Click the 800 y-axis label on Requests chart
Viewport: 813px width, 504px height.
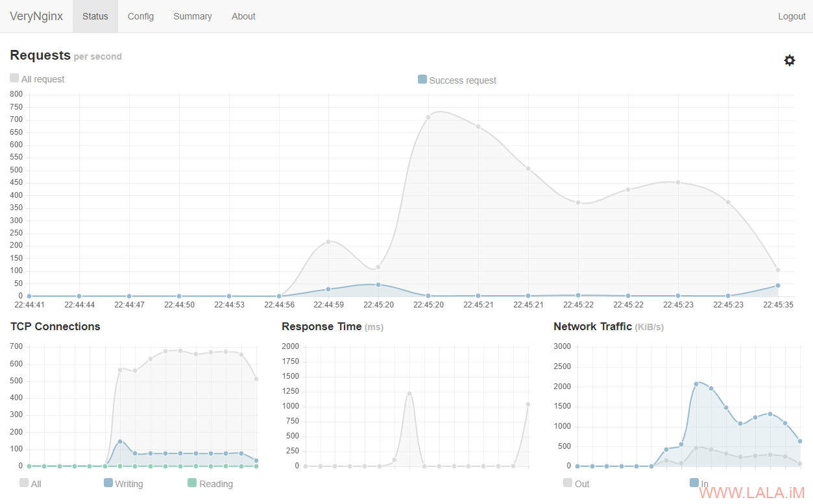pyautogui.click(x=16, y=94)
